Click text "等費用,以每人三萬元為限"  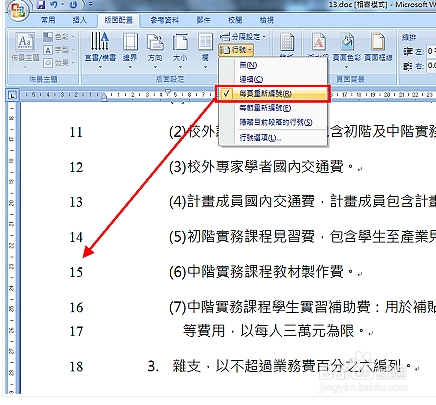(x=268, y=331)
